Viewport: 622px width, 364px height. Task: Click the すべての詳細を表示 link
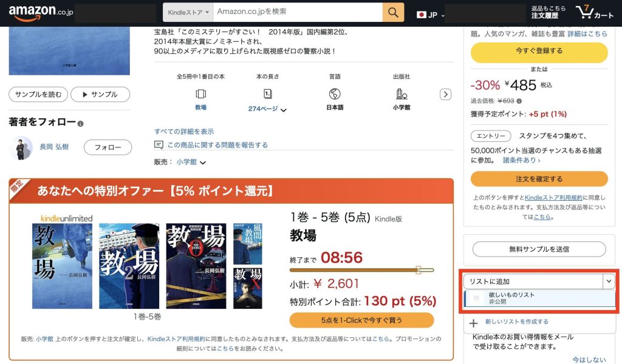[x=184, y=132]
